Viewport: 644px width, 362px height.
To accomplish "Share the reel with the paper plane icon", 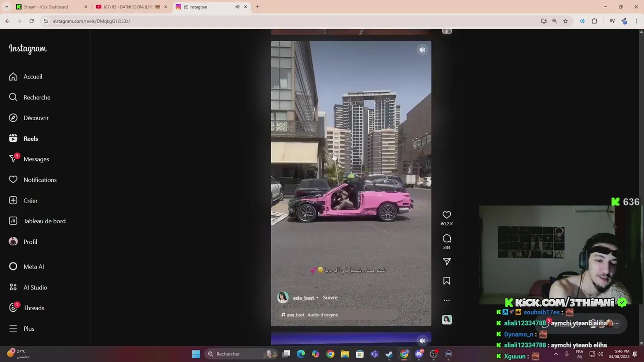I will (x=447, y=261).
